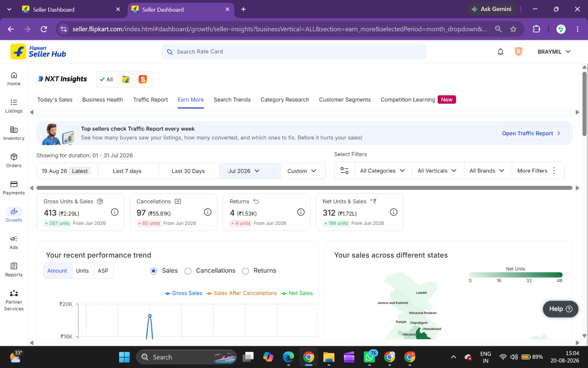
Task: Open Reports in the sidebar
Action: [14, 269]
